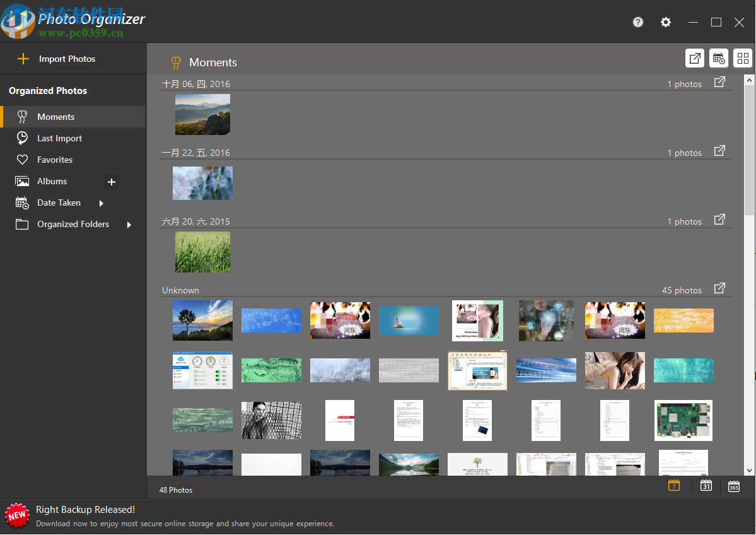Open Photo Organizer settings gear
756x535 pixels.
coord(665,22)
